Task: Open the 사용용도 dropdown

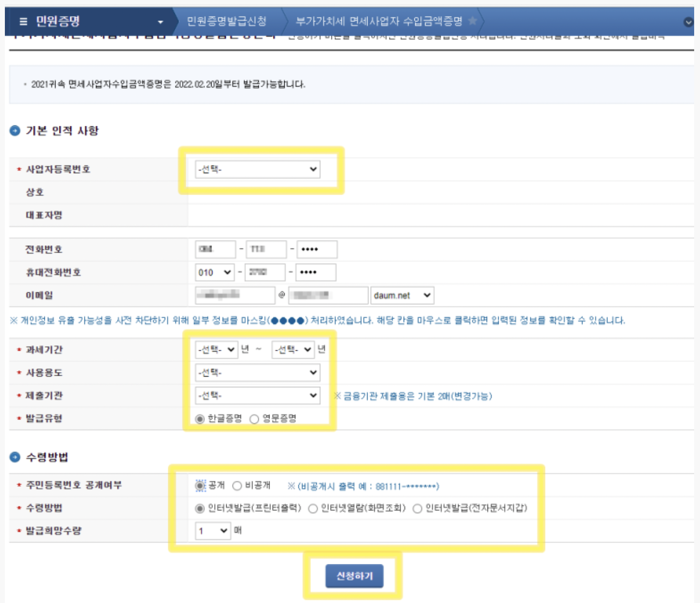Action: (257, 373)
